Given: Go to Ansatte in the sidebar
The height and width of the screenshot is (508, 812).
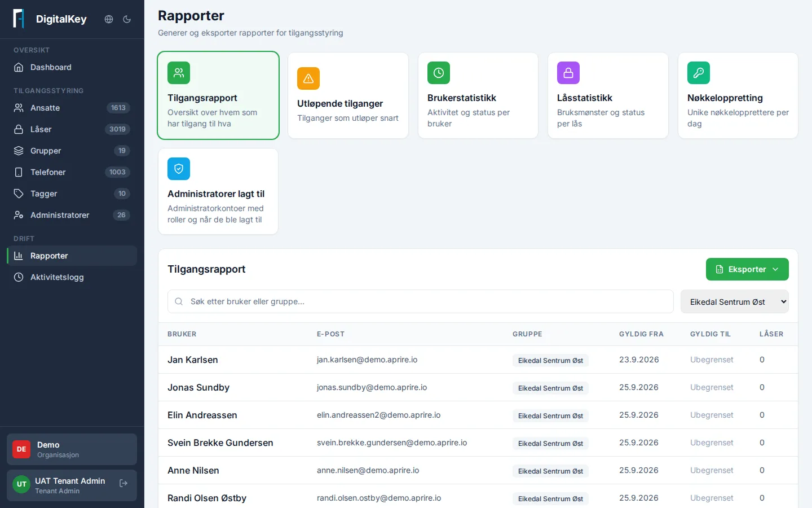Looking at the screenshot, I should pos(72,108).
